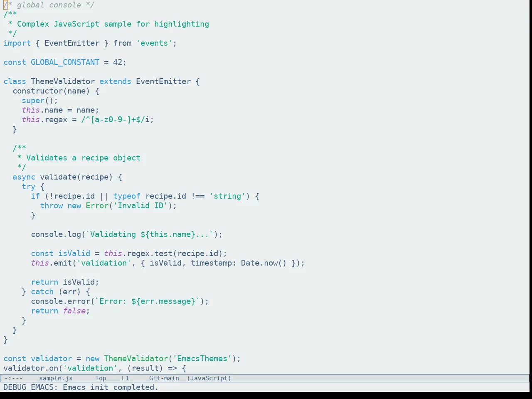Viewport: 532px width, 399px height.
Task: Click 'isValid' in the const declaration
Action: (74, 254)
